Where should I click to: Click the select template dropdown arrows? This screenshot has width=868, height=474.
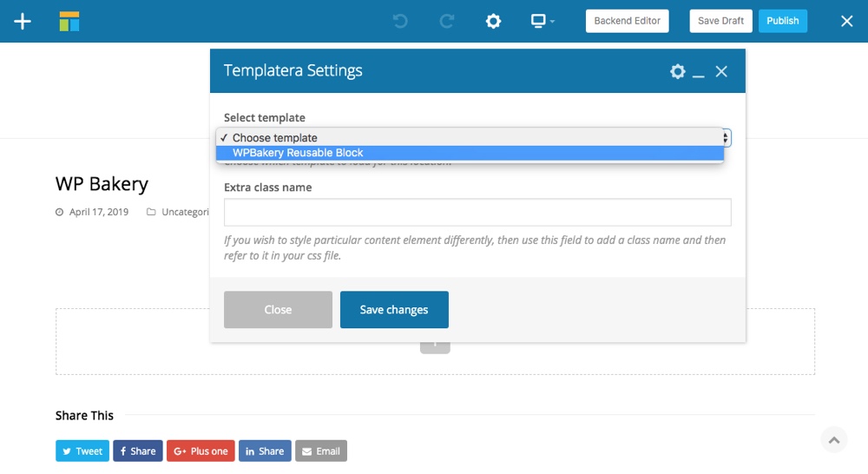tap(726, 137)
